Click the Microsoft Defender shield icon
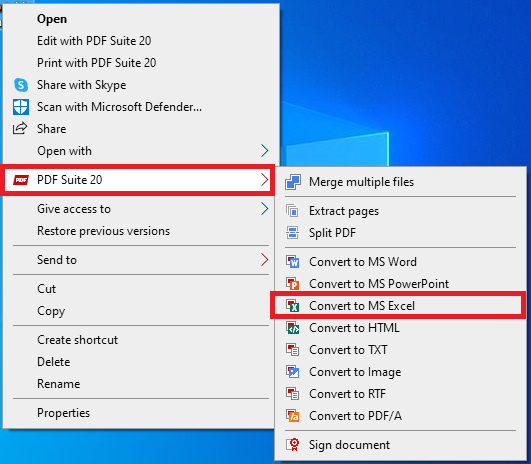 (x=21, y=107)
